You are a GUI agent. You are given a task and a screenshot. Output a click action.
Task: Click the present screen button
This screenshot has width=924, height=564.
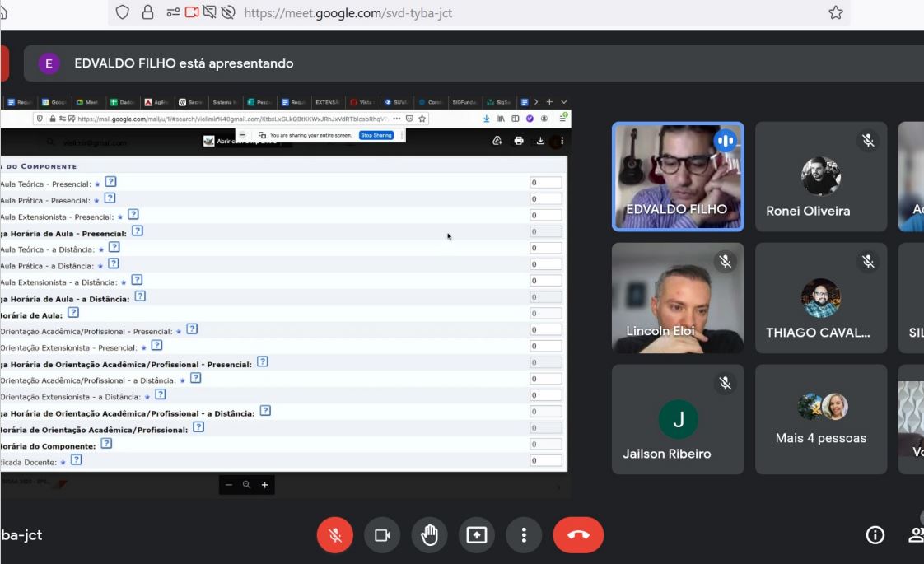477,535
